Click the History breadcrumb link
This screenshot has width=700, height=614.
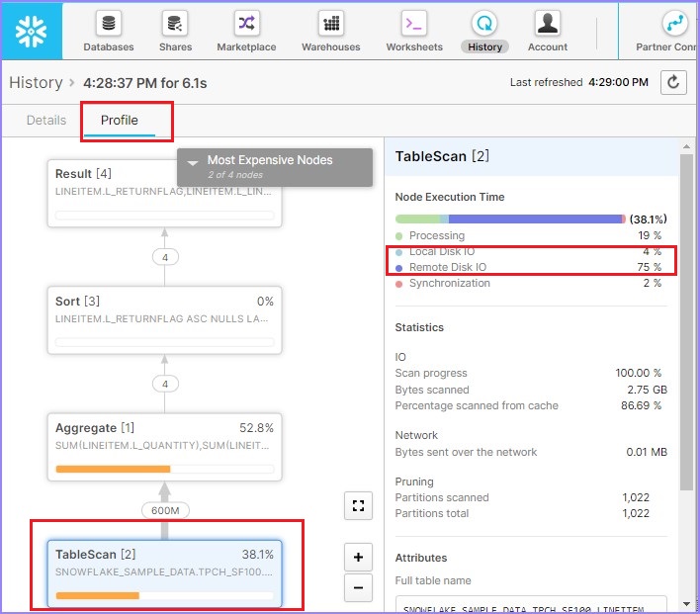tap(36, 83)
